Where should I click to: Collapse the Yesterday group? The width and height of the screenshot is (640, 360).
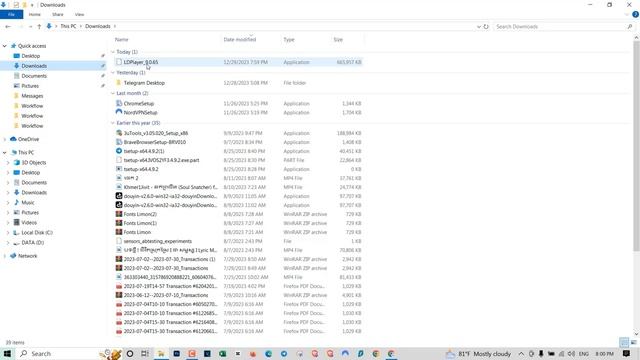pyautogui.click(x=113, y=73)
